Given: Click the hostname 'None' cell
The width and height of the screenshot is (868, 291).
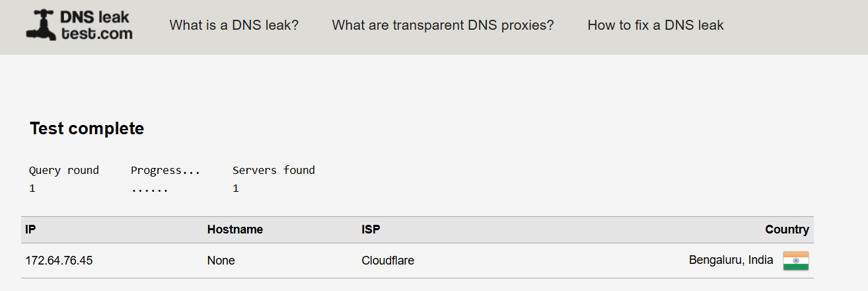Looking at the screenshot, I should pos(221,261).
